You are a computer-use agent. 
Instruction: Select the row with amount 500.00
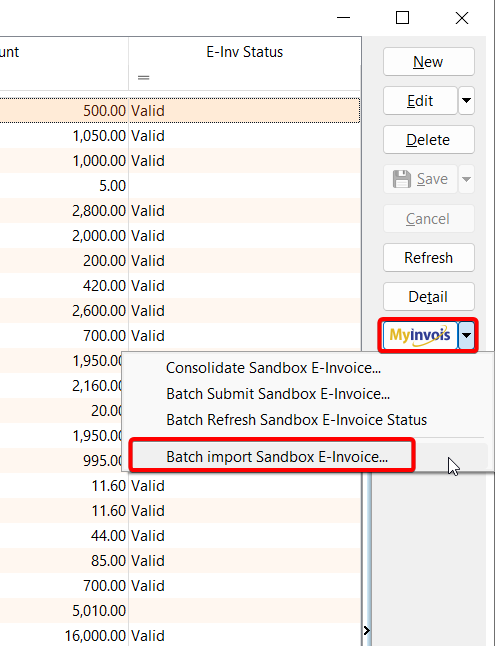(180, 110)
